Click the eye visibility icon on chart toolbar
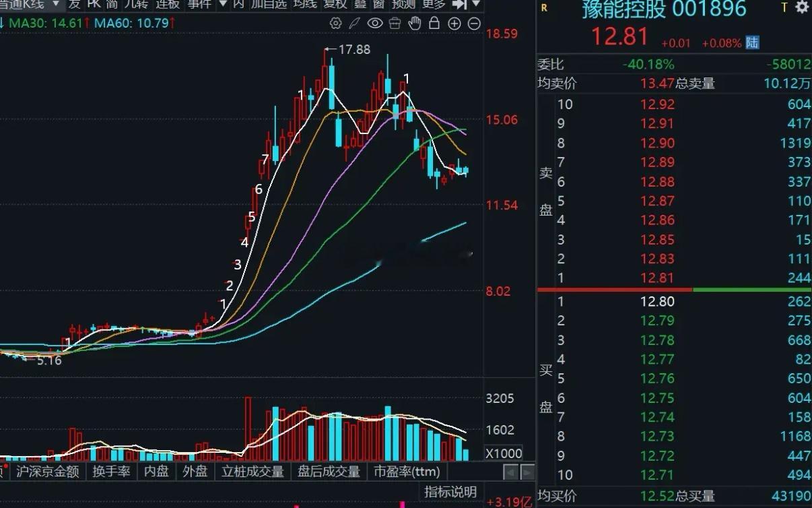The width and height of the screenshot is (812, 508). tap(375, 22)
